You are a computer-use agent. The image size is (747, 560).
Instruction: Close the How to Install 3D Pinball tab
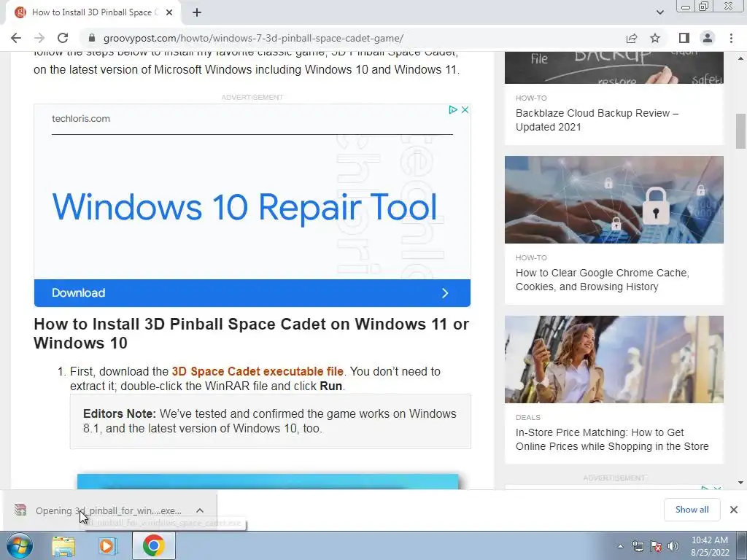point(169,13)
